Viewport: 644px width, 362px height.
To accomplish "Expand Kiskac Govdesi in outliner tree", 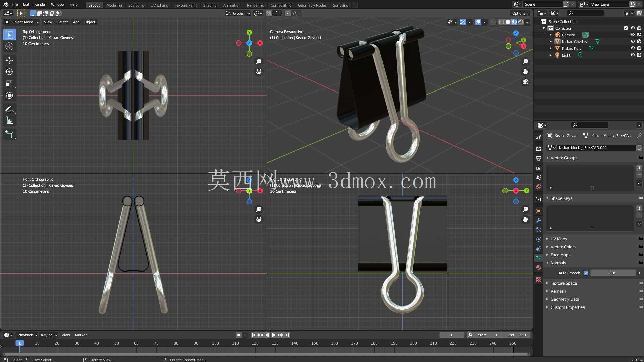I will [x=550, y=42].
